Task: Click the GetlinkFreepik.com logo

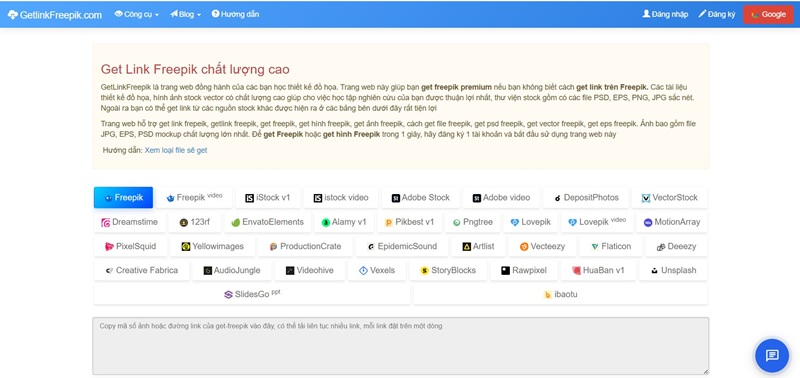Action: (x=55, y=15)
